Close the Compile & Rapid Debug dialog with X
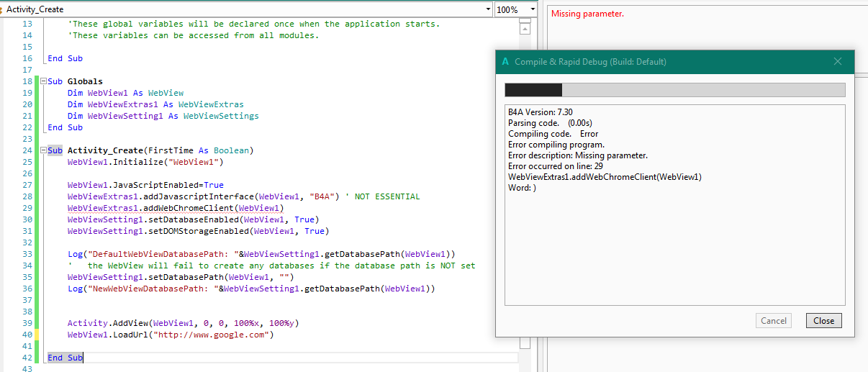 838,62
